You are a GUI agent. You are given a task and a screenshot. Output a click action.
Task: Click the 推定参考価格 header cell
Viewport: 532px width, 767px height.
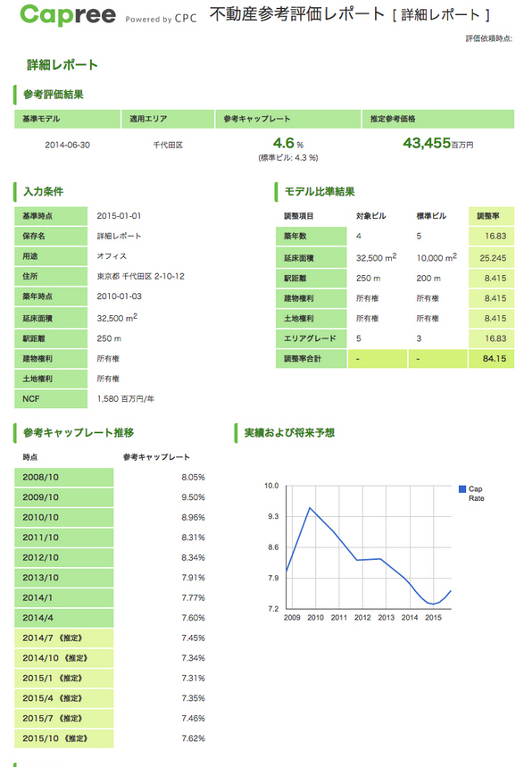click(x=438, y=119)
